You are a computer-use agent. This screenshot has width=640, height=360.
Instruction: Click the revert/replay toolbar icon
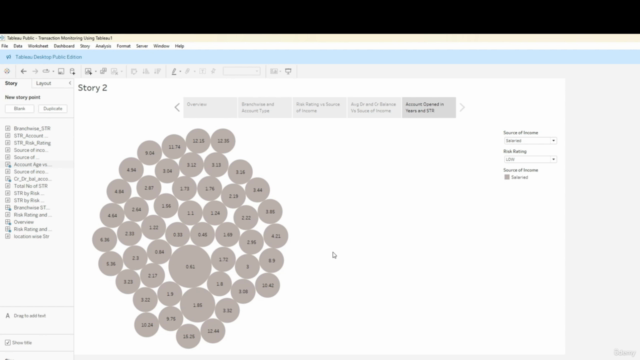[x=46, y=71]
